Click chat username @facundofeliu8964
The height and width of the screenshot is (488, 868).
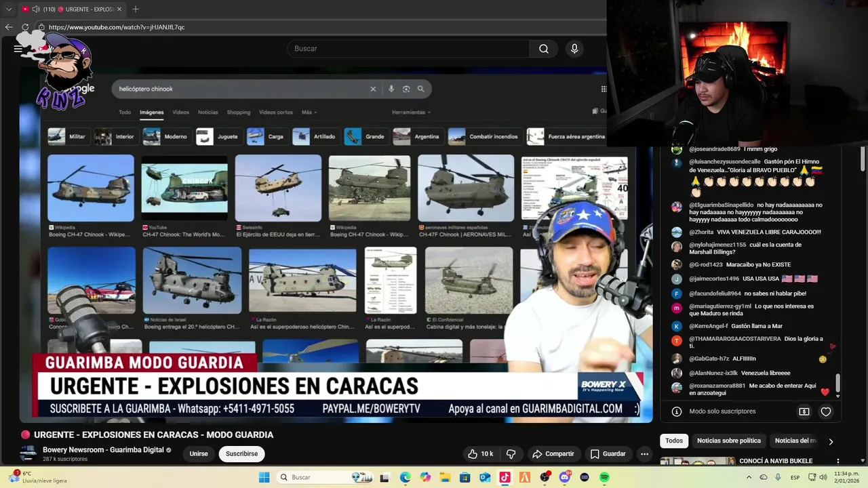point(715,293)
